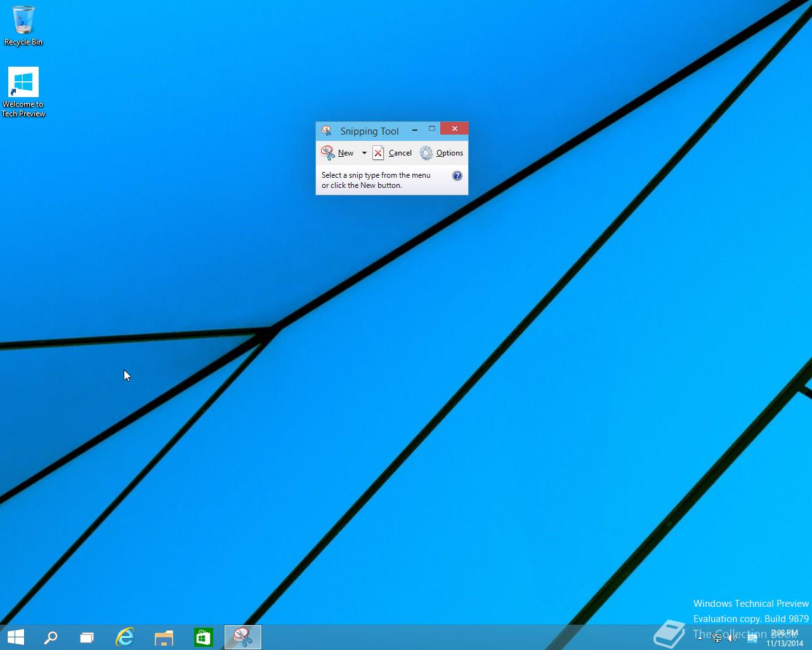
Task: Open Task View from the taskbar
Action: coord(87,637)
